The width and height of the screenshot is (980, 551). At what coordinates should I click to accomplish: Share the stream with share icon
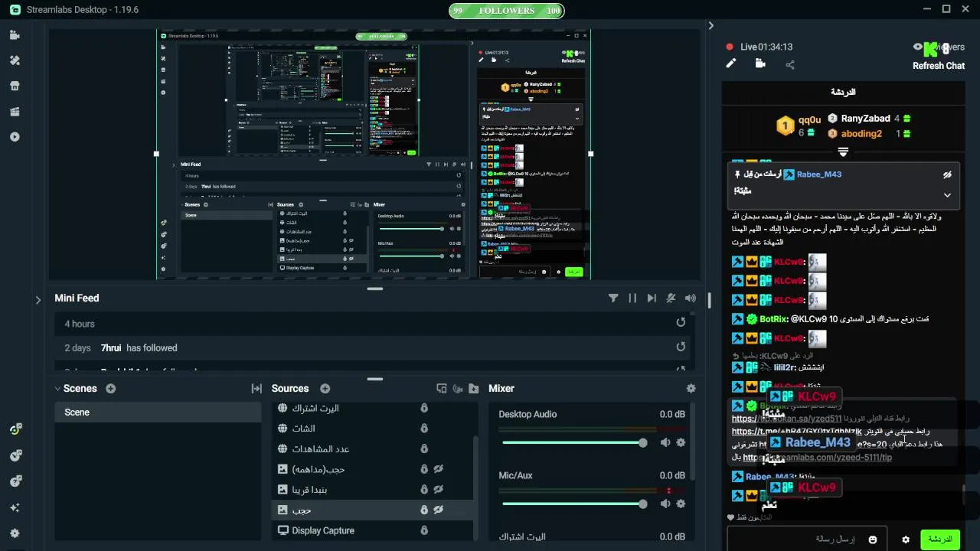(790, 64)
